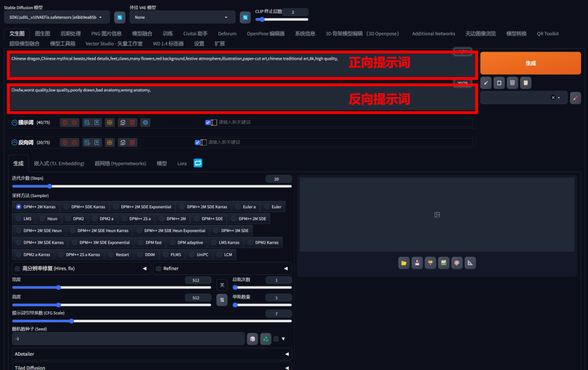Screen dimensions: 588x370
Task: Click the orange 生成 generate button
Action: (530, 63)
